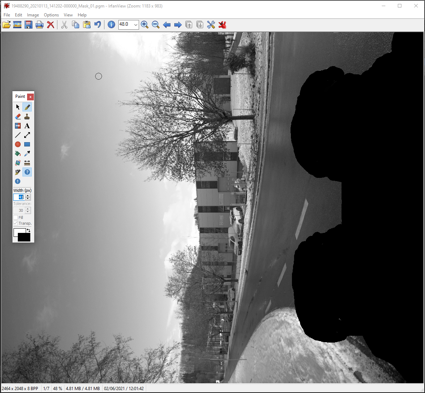Click the Save floppy disk toolbar icon

pyautogui.click(x=28, y=25)
